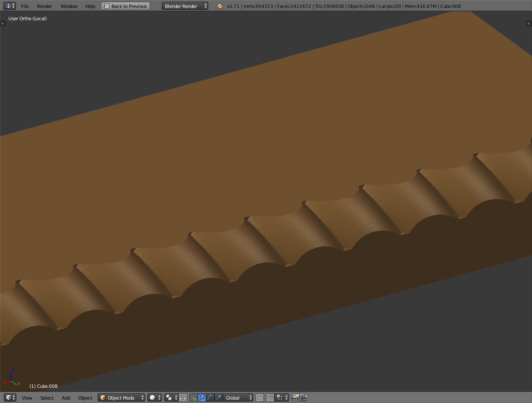Enable the rotate manipulator arc
This screenshot has height=403, width=532.
pyautogui.click(x=210, y=398)
